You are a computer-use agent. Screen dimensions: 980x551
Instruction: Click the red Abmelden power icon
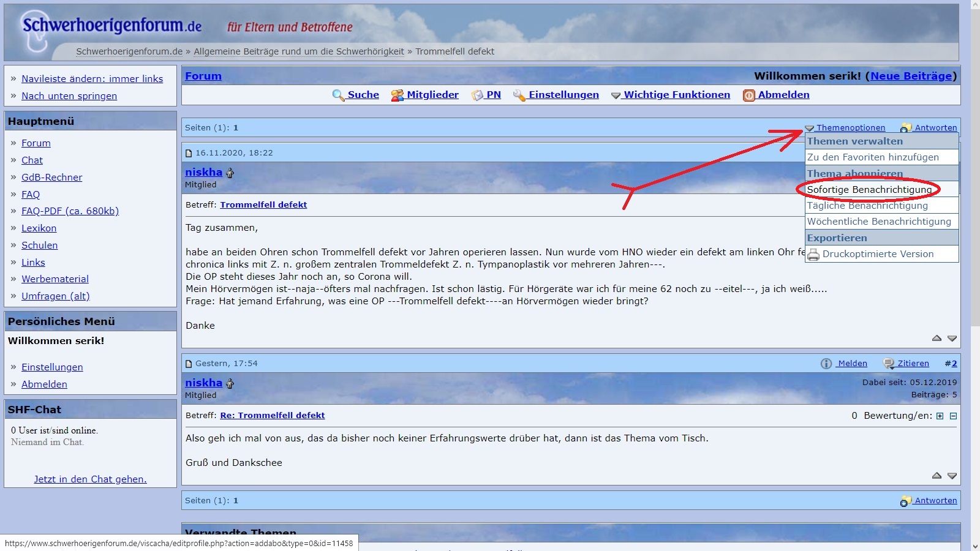pos(748,96)
